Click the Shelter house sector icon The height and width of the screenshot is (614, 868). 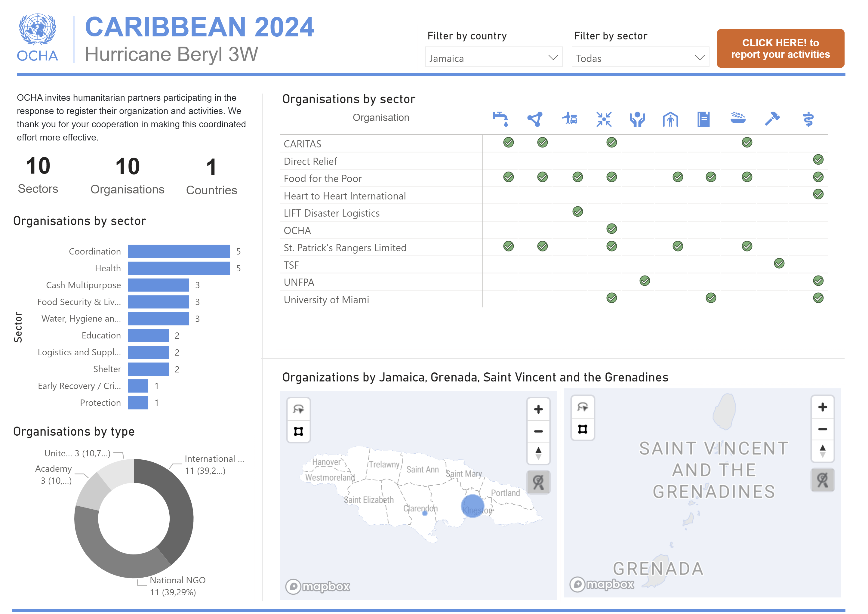tap(670, 119)
